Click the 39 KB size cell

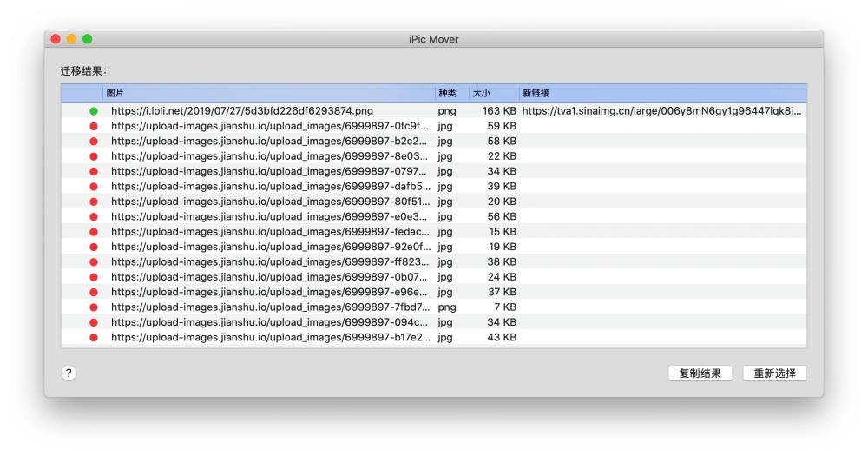point(502,186)
